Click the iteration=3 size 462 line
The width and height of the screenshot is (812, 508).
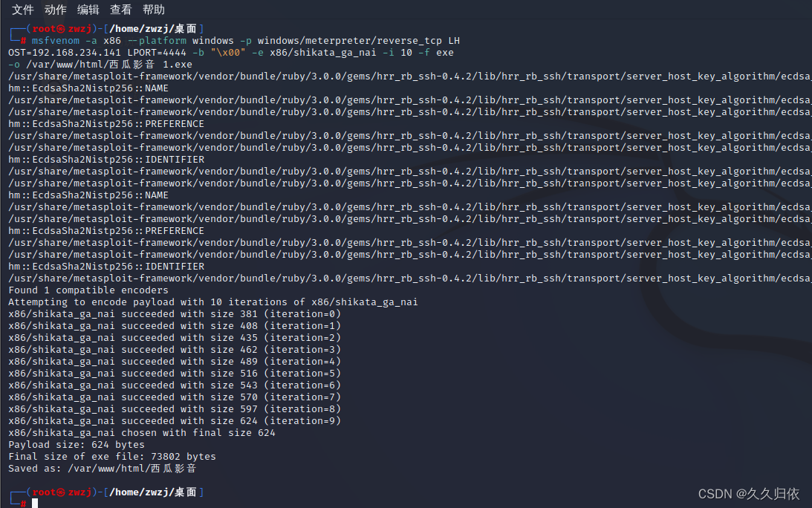click(175, 350)
